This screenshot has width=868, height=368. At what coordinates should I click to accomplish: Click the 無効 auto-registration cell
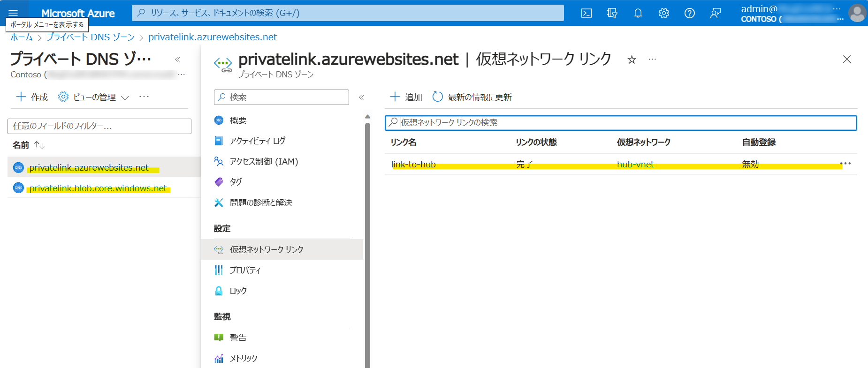pyautogui.click(x=750, y=164)
